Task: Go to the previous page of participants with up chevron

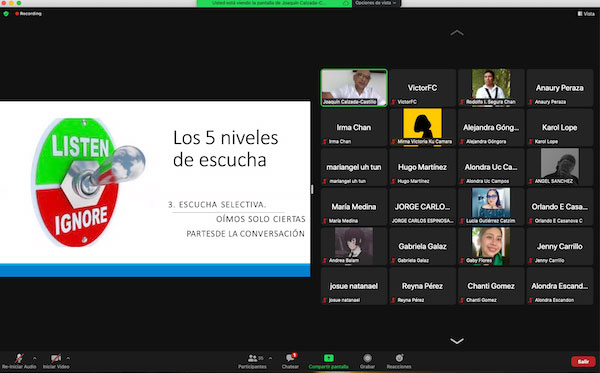Action: 457,33
